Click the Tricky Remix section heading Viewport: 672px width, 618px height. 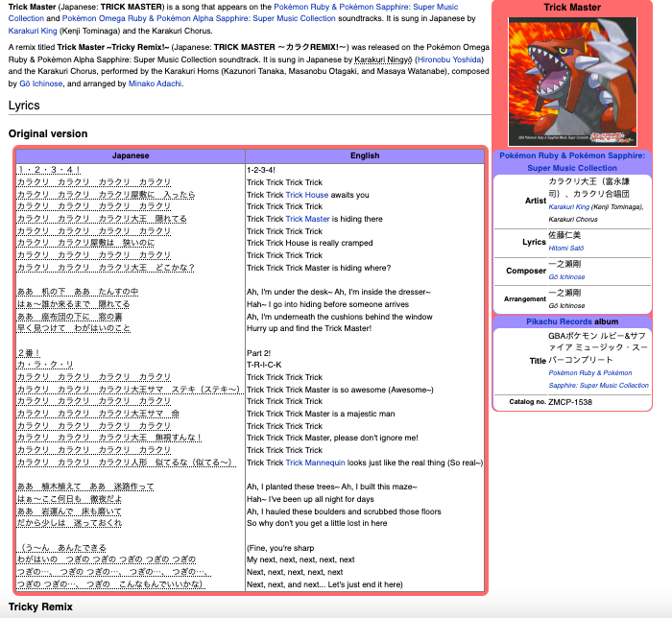[x=41, y=607]
